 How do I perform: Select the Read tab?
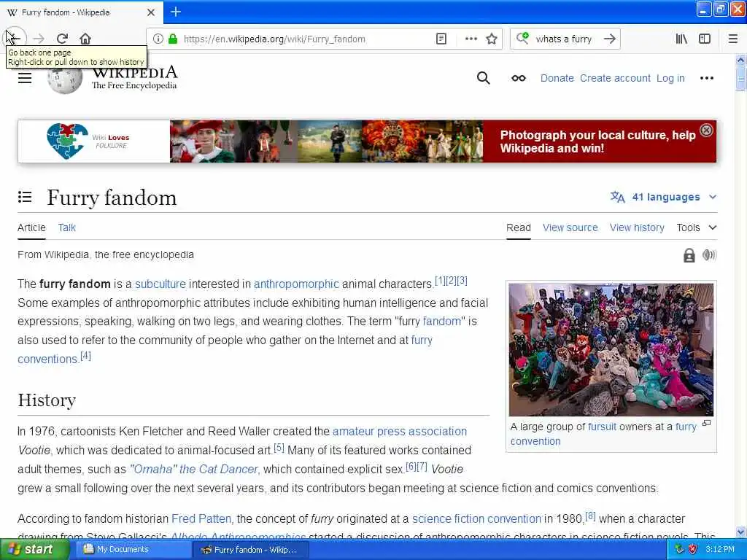(519, 227)
